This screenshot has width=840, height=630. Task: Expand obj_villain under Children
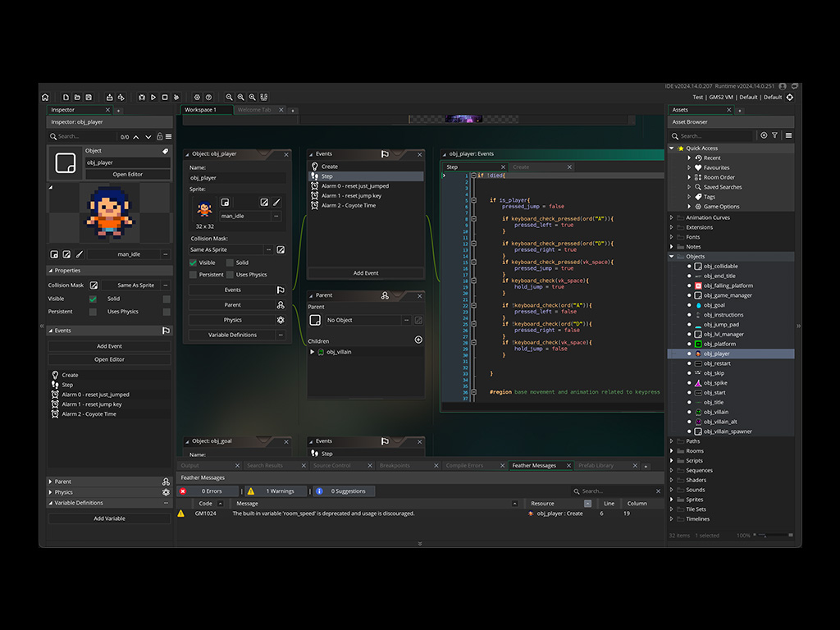(313, 352)
